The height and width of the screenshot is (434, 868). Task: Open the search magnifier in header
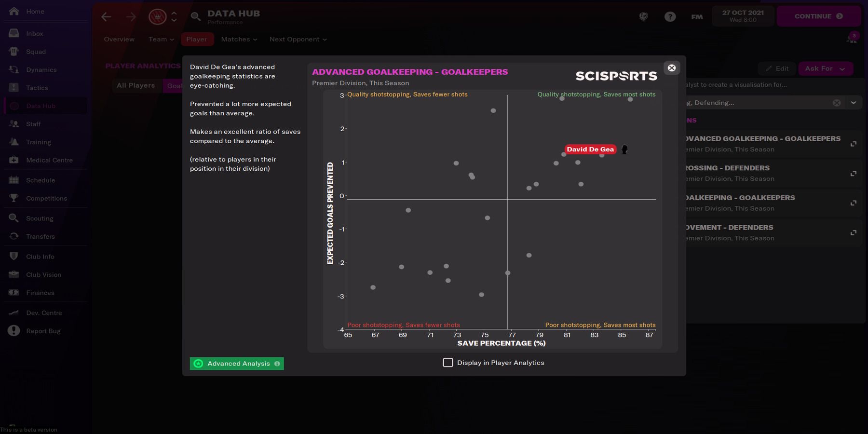195,17
